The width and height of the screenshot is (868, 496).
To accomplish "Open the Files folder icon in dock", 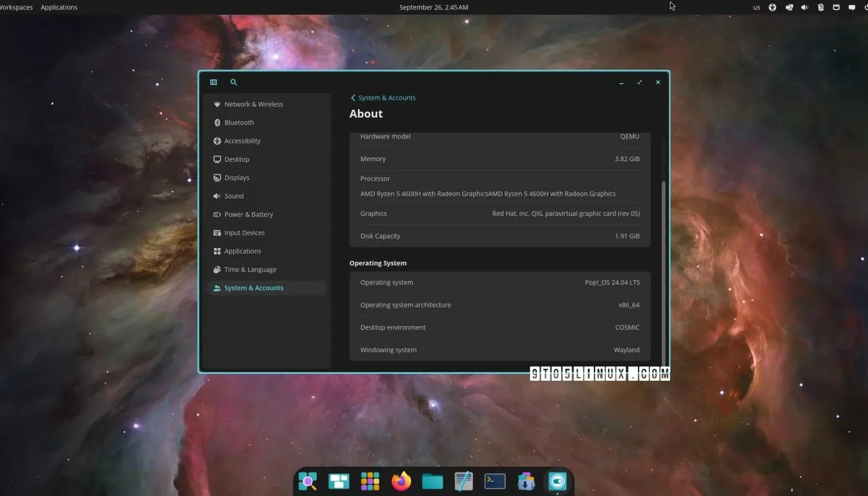I will (x=432, y=481).
